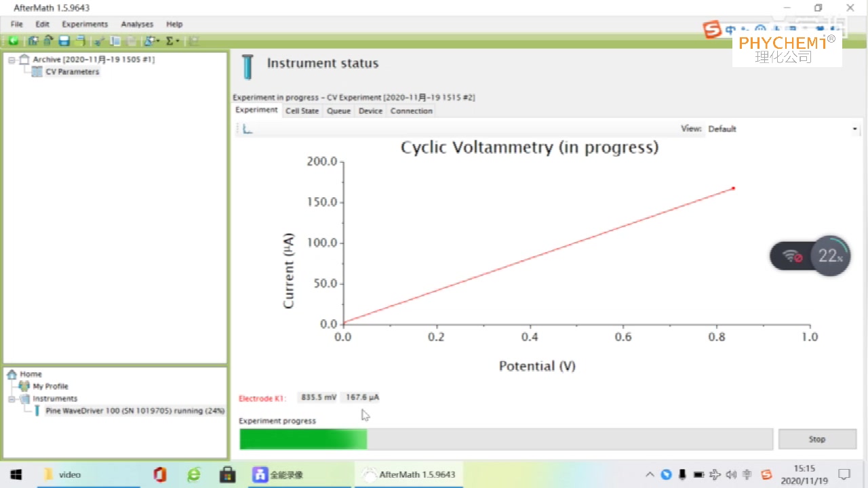
Task: Open the Sigma analyses dropdown arrow
Action: pos(178,41)
